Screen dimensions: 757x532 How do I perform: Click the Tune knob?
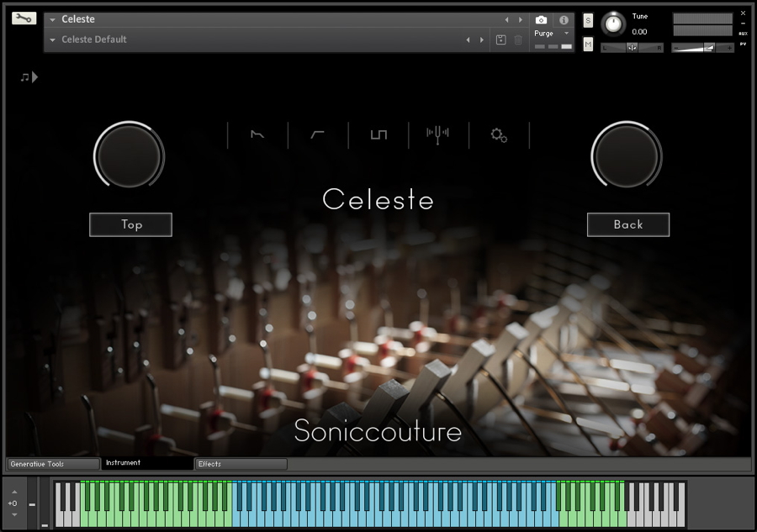click(613, 24)
